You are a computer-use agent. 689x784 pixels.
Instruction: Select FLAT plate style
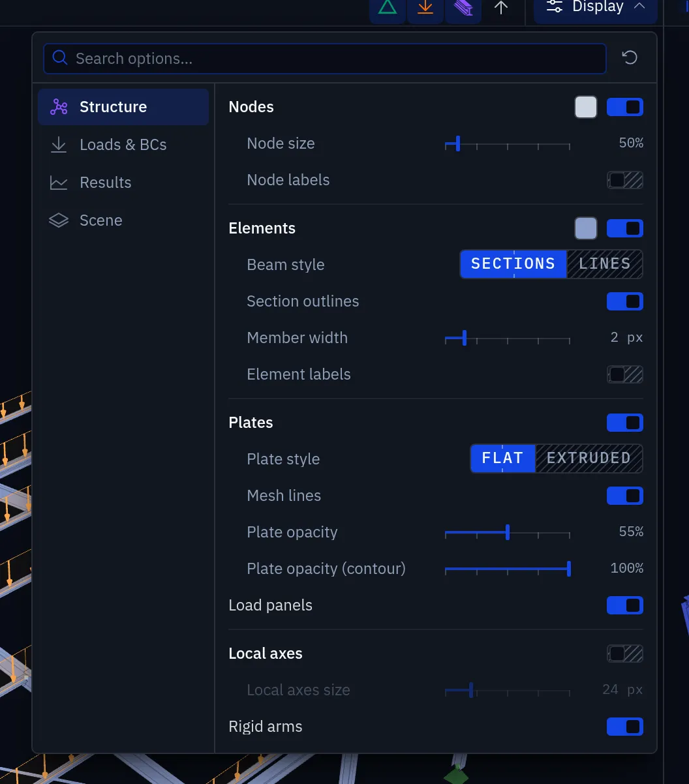(503, 459)
